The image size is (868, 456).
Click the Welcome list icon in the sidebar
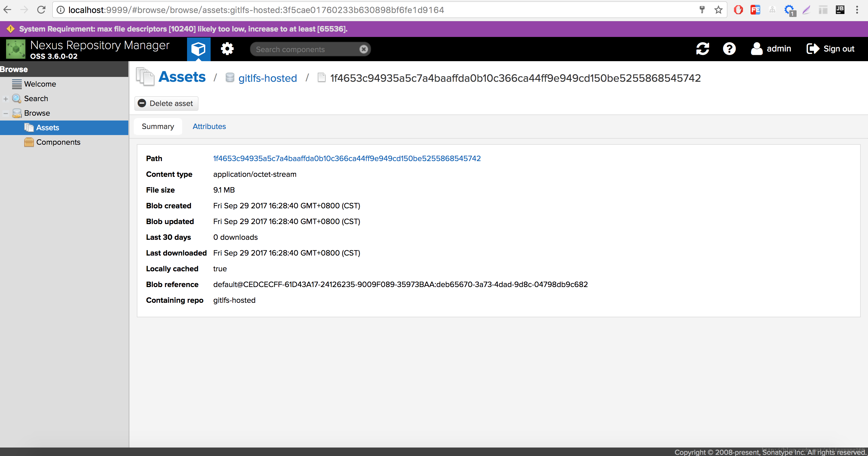[17, 84]
